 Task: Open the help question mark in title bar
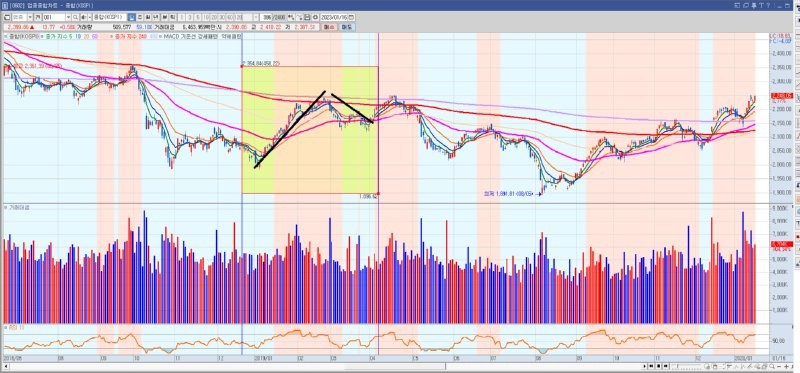click(768, 5)
